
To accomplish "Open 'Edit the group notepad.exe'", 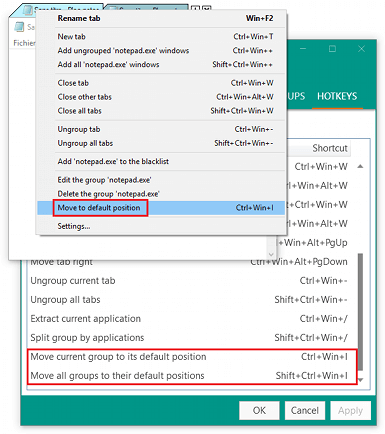I will tap(161, 180).
